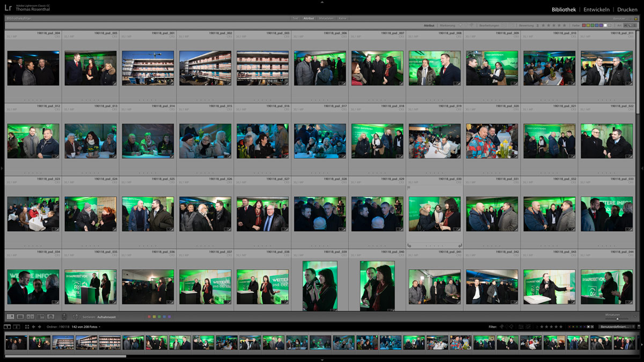Image resolution: width=644 pixels, height=362 pixels.
Task: Open the Sortieren Aufnahmezeit dropdown
Action: coord(106,317)
